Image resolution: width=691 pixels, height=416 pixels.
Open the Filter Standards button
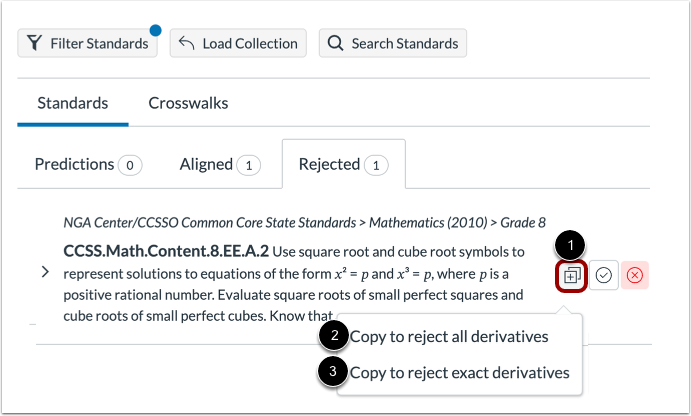pos(88,43)
